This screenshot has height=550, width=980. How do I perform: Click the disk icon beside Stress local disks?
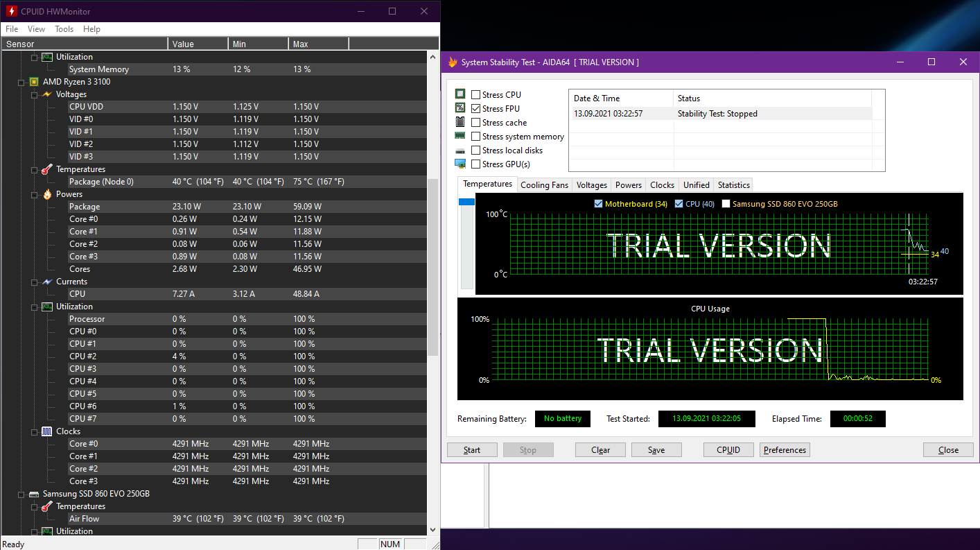click(460, 151)
